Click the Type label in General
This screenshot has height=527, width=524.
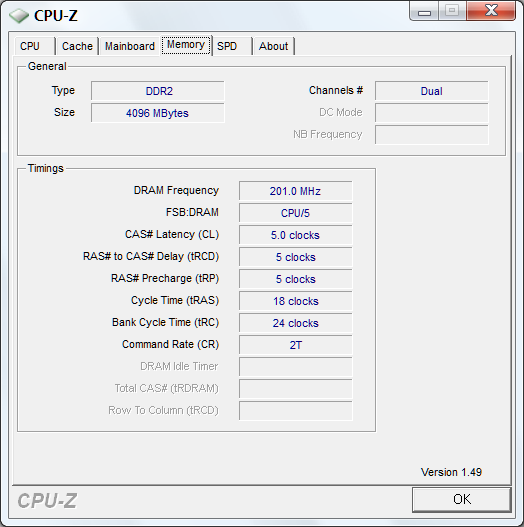63,90
